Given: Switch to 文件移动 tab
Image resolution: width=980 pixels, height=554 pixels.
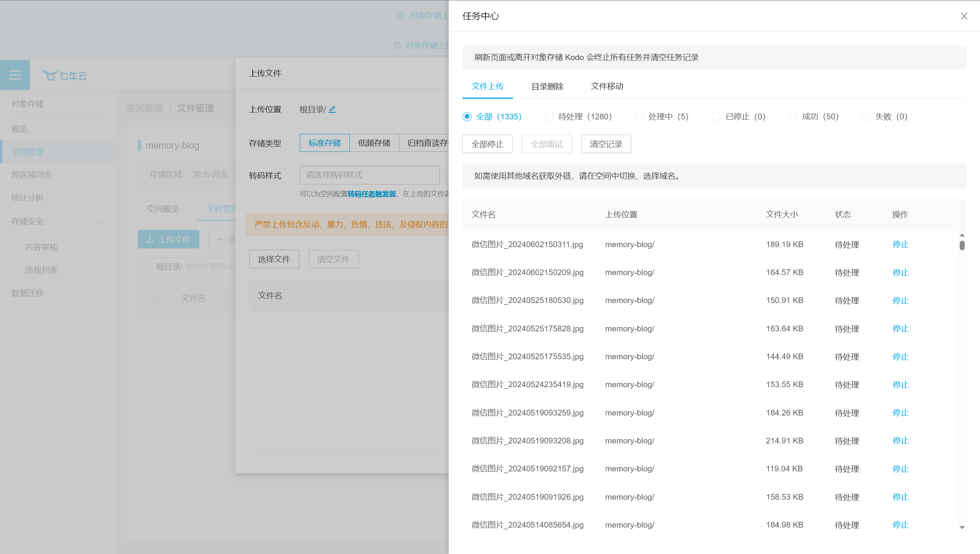Looking at the screenshot, I should coord(607,86).
